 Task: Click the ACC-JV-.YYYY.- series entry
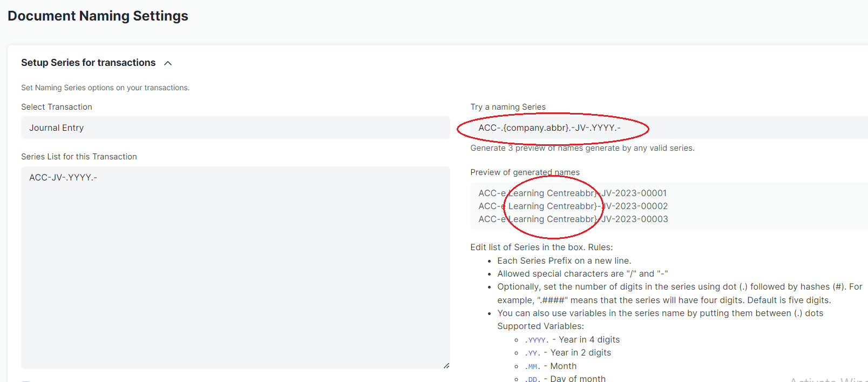click(63, 177)
